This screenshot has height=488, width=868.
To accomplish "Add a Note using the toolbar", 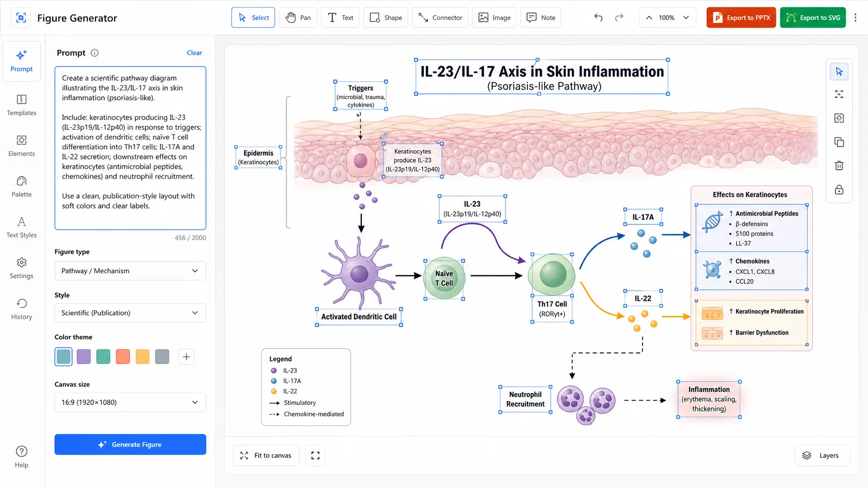I will click(541, 17).
